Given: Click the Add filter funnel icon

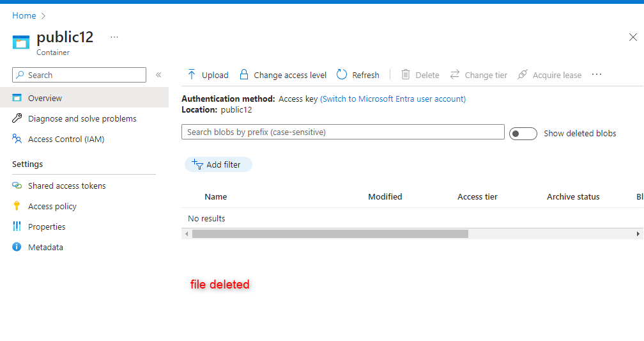Looking at the screenshot, I should point(197,164).
